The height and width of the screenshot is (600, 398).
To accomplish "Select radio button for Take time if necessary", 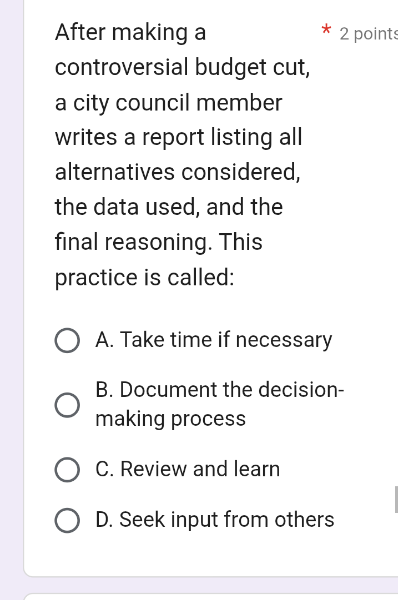I will 67,340.
